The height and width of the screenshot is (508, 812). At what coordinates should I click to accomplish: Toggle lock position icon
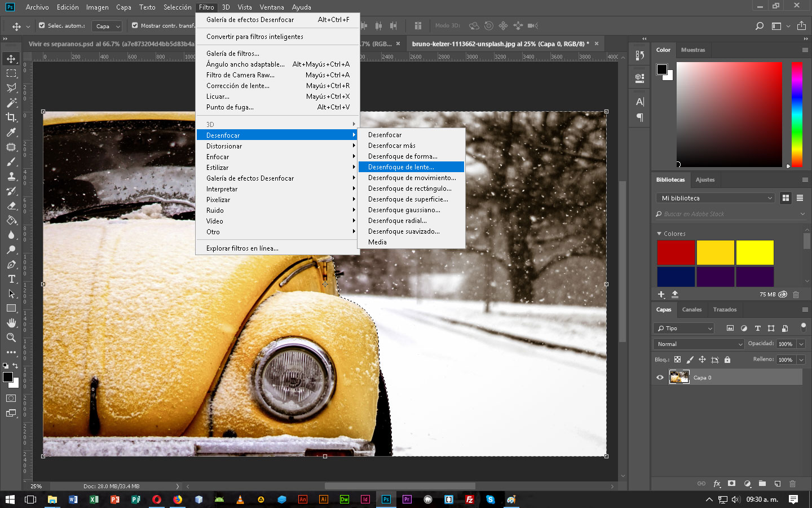tap(702, 360)
